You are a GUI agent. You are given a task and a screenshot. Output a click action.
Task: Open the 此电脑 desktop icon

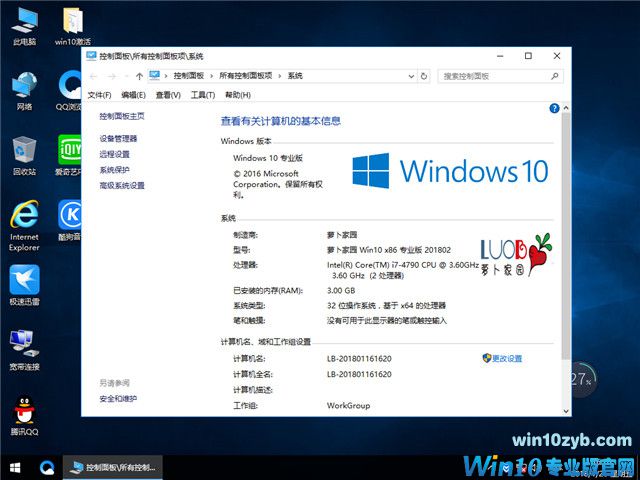click(24, 27)
